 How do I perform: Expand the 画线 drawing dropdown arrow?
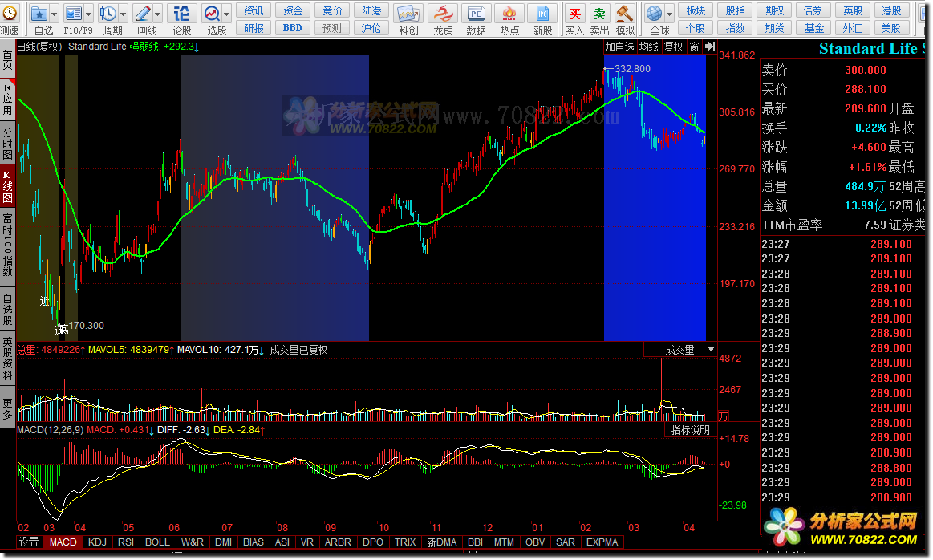point(158,13)
